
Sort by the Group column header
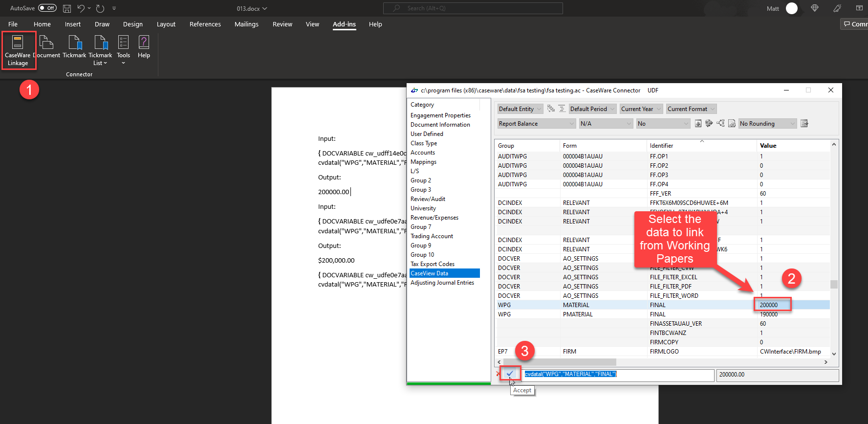point(527,145)
